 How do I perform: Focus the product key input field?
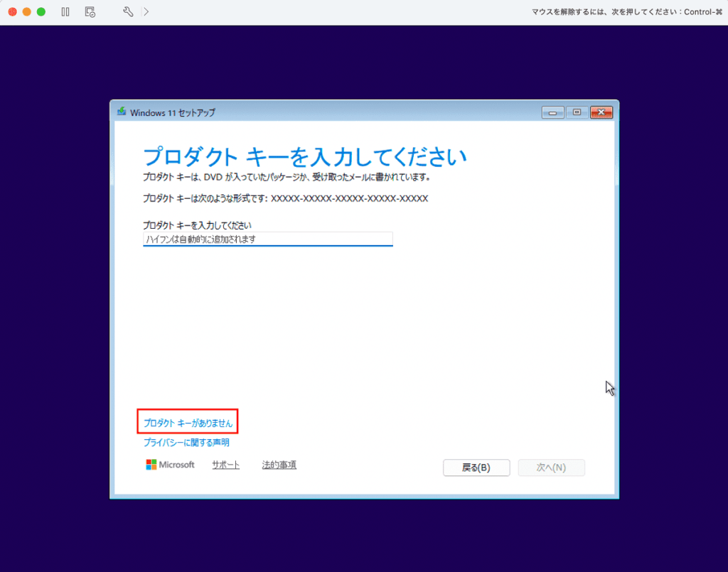pos(268,239)
